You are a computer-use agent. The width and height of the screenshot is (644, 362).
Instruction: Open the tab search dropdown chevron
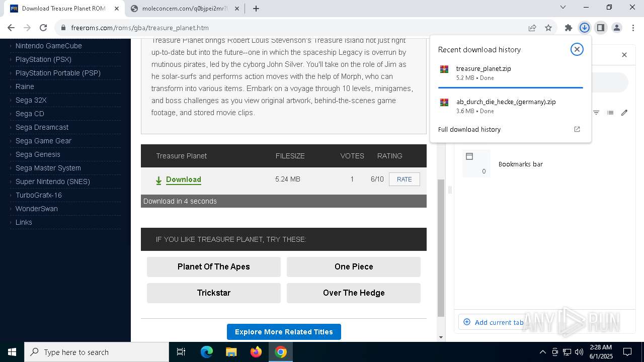point(563,7)
